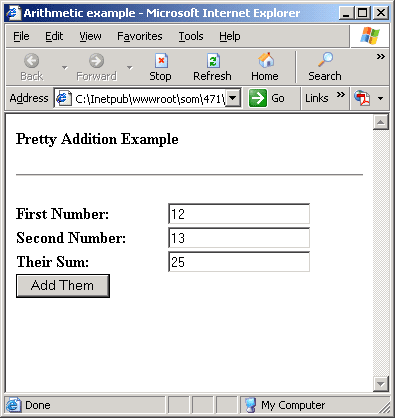
Task: Open the Back history dropdown arrow
Action: tap(64, 68)
